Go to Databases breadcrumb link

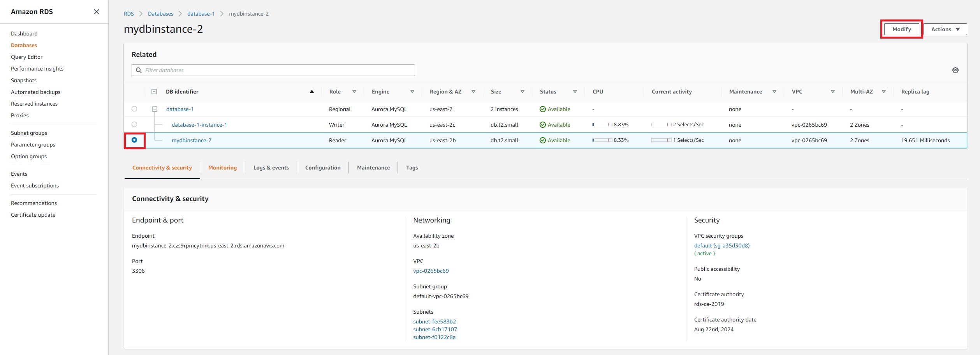tap(160, 14)
